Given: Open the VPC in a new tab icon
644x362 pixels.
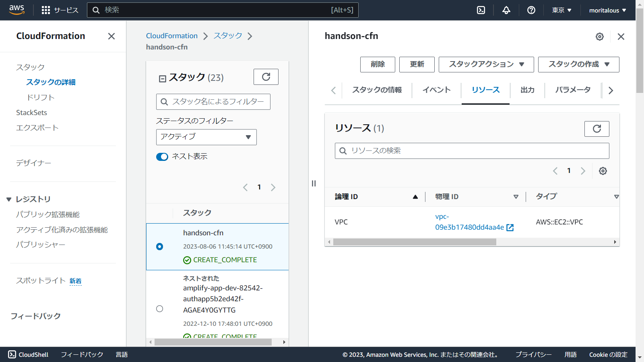Looking at the screenshot, I should [510, 227].
